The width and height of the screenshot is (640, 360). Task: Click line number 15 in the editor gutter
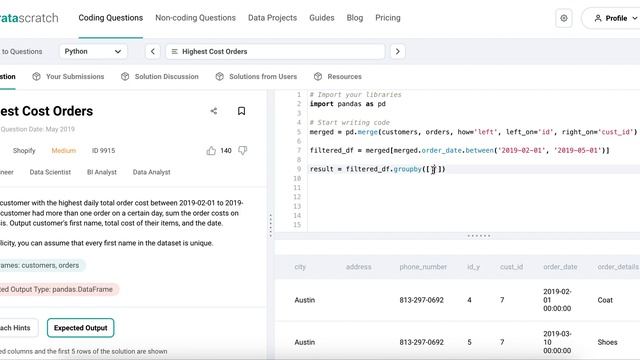tap(297, 224)
